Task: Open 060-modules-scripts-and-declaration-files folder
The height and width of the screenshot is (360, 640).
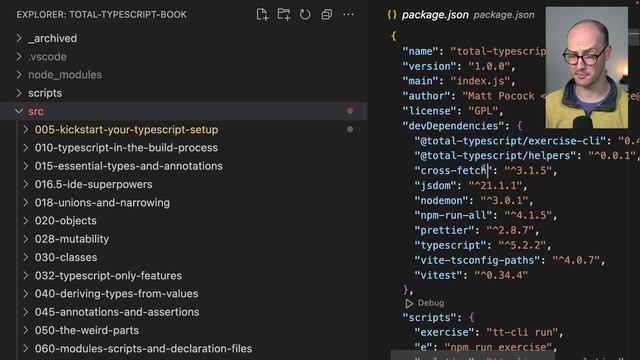Action: point(143,349)
